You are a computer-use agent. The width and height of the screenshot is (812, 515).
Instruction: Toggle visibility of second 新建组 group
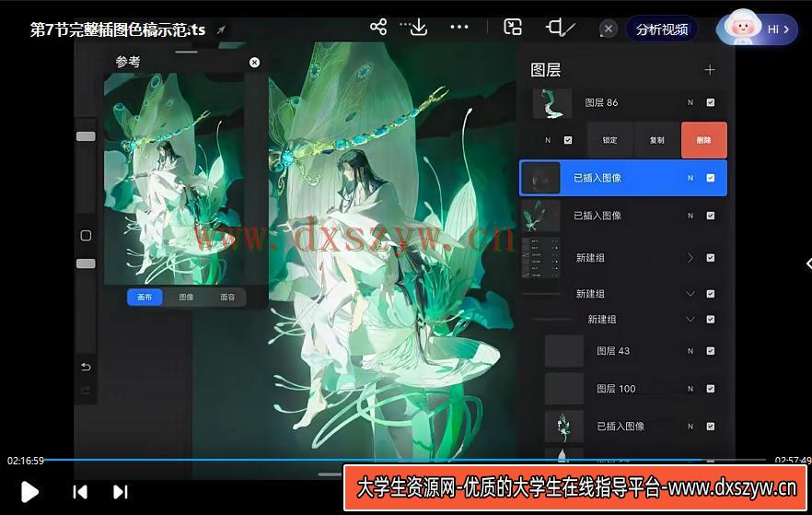[711, 294]
